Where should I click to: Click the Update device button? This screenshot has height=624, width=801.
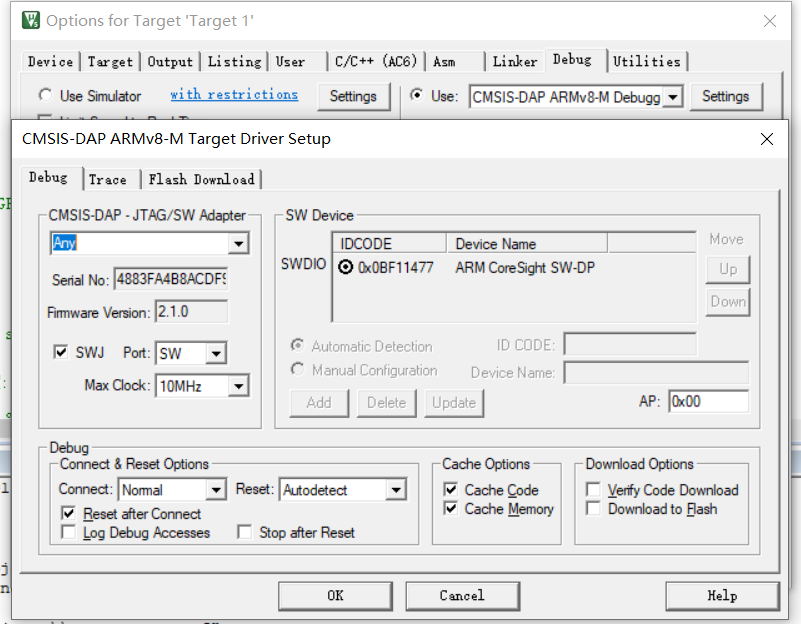pos(454,403)
